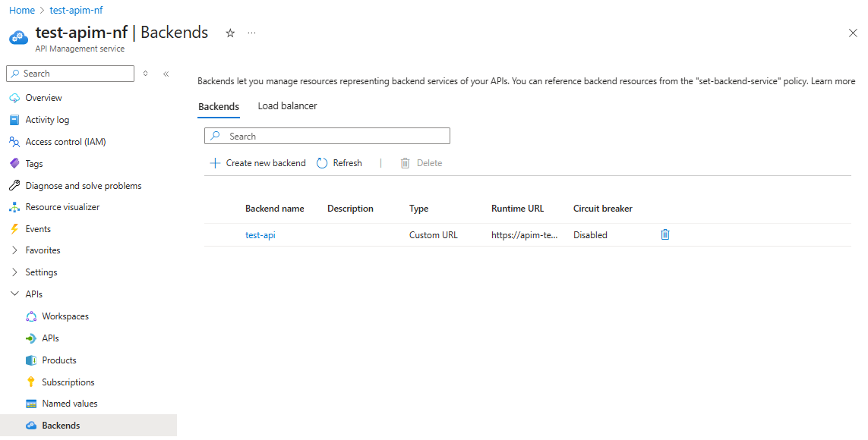
Task: Click the Runtime URL column header
Action: pyautogui.click(x=518, y=209)
